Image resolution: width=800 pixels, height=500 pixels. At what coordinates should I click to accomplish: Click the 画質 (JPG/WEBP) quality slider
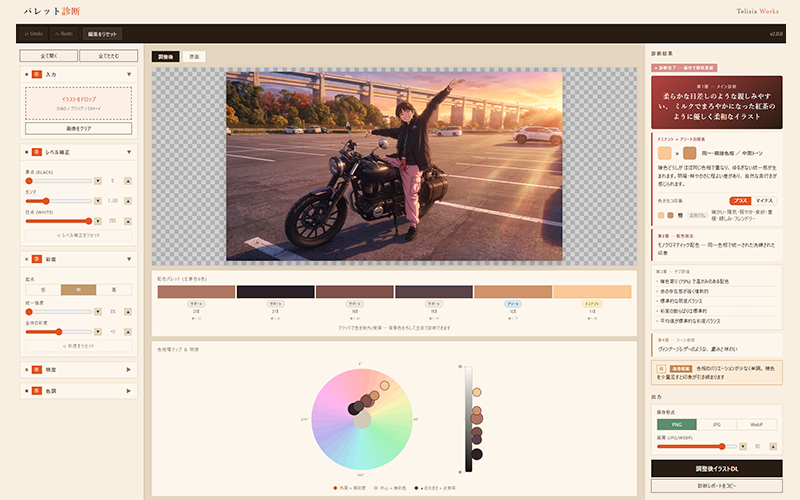[x=697, y=446]
